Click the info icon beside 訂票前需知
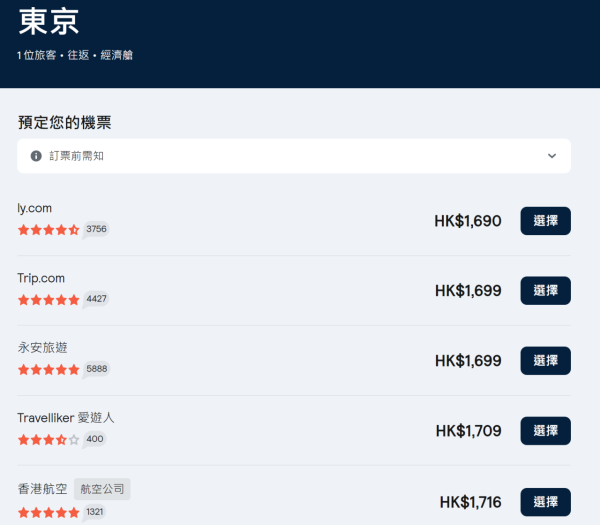600x525 pixels. pos(36,156)
